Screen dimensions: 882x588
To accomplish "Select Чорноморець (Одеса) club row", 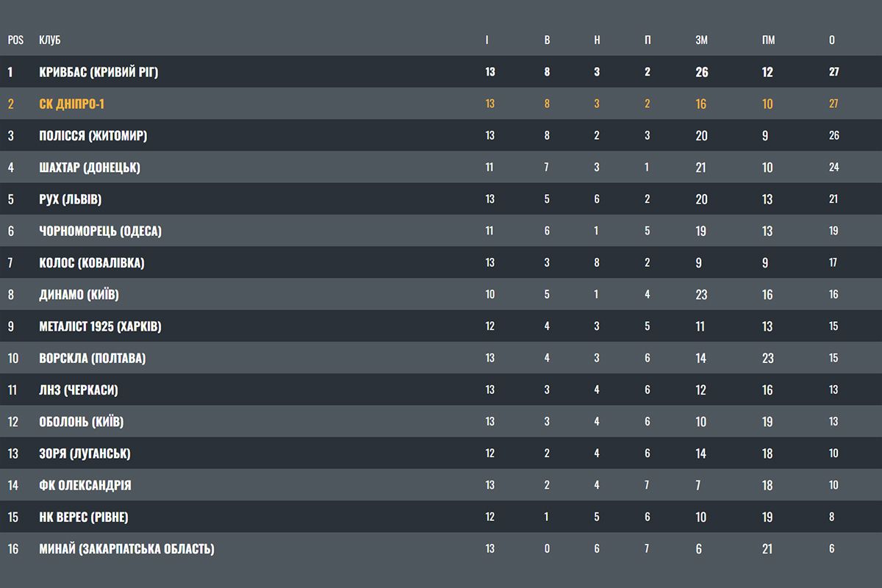I will (100, 231).
